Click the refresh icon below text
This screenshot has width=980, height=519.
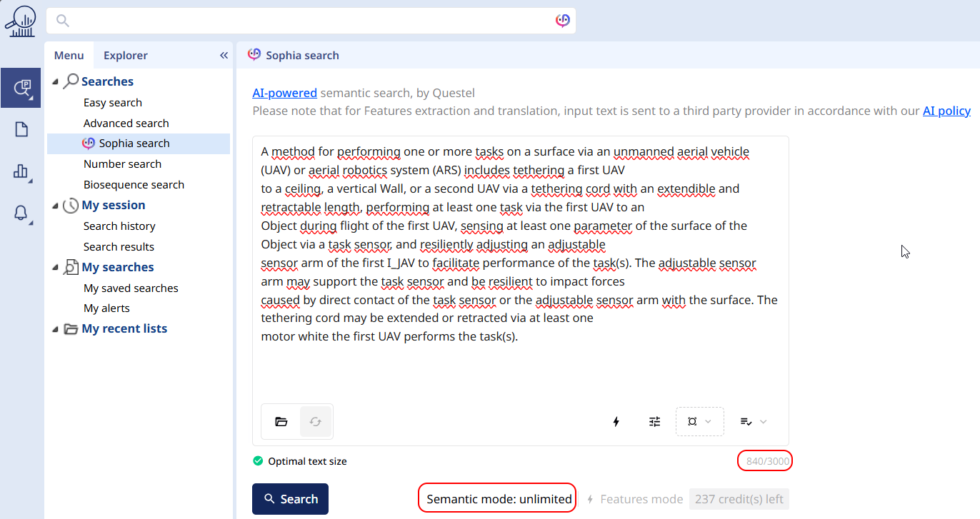(x=315, y=422)
